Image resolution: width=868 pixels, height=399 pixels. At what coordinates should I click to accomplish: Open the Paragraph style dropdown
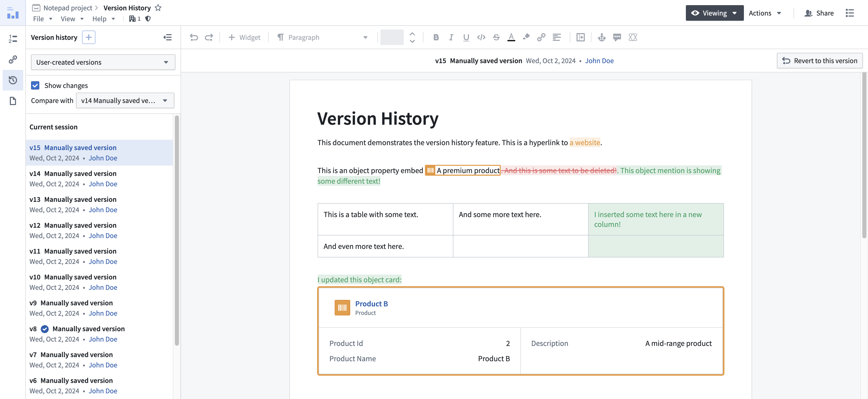click(322, 38)
